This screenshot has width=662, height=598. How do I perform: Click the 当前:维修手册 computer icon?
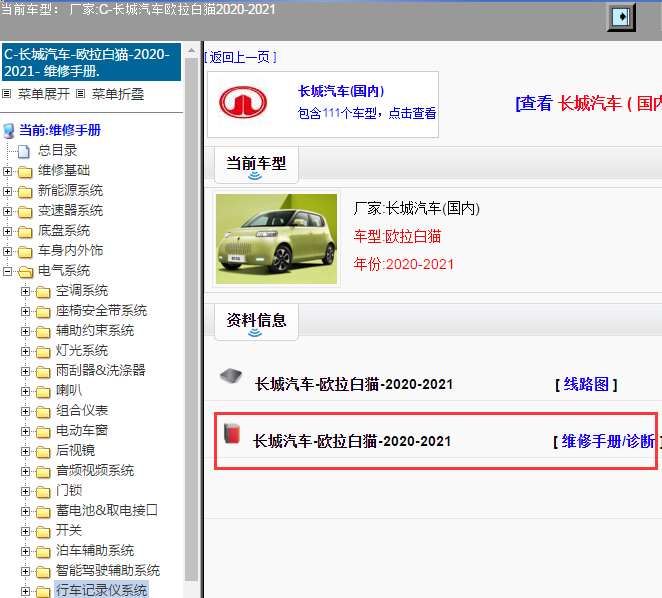(8, 130)
